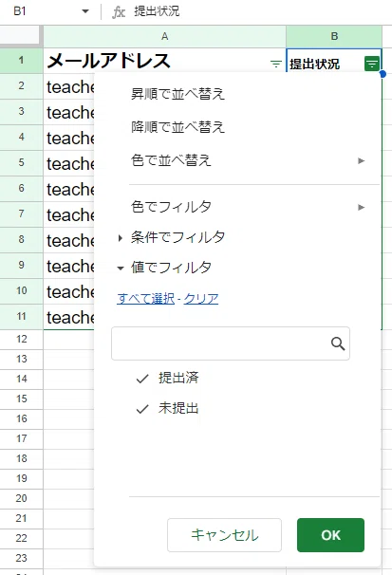The image size is (392, 575).
Task: Open 色でフィルタ submenu
Action: (248, 207)
